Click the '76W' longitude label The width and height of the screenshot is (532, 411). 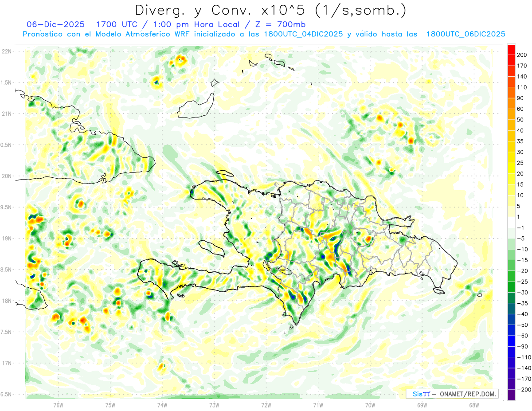tap(58, 405)
